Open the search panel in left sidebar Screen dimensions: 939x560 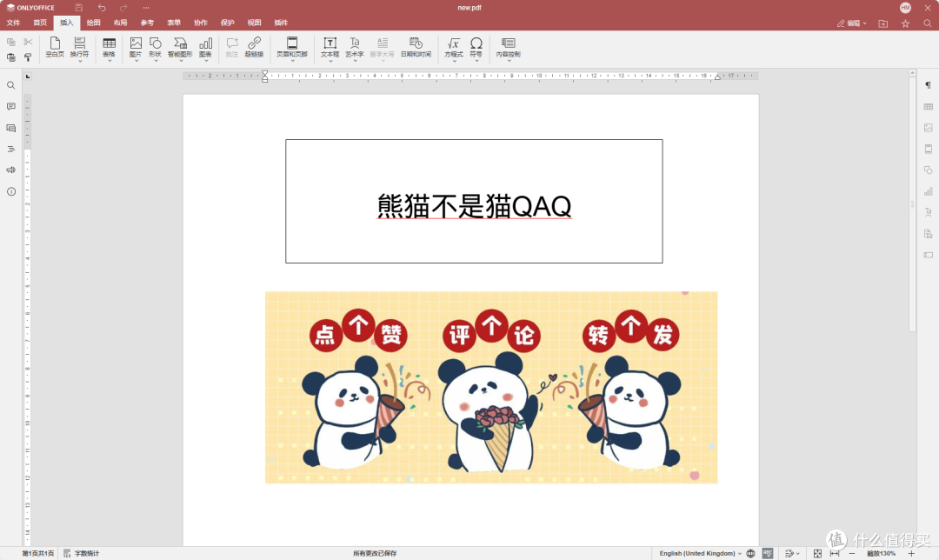[x=10, y=85]
